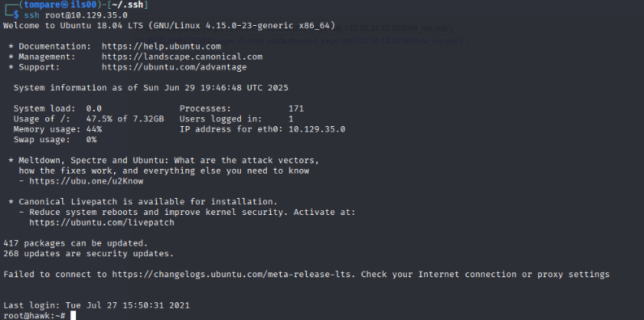Viewport: 644px width, 320px height.
Task: Click the Welcome to Ubuntu 18.04 LTS banner
Action: click(169, 25)
